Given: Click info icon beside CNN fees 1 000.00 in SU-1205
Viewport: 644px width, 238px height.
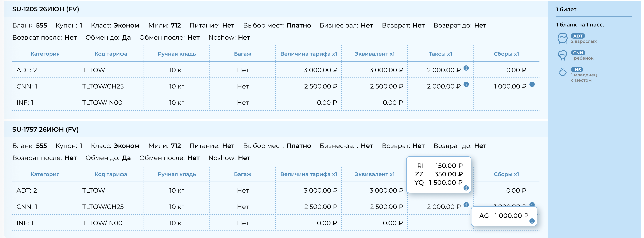Looking at the screenshot, I should [x=532, y=84].
